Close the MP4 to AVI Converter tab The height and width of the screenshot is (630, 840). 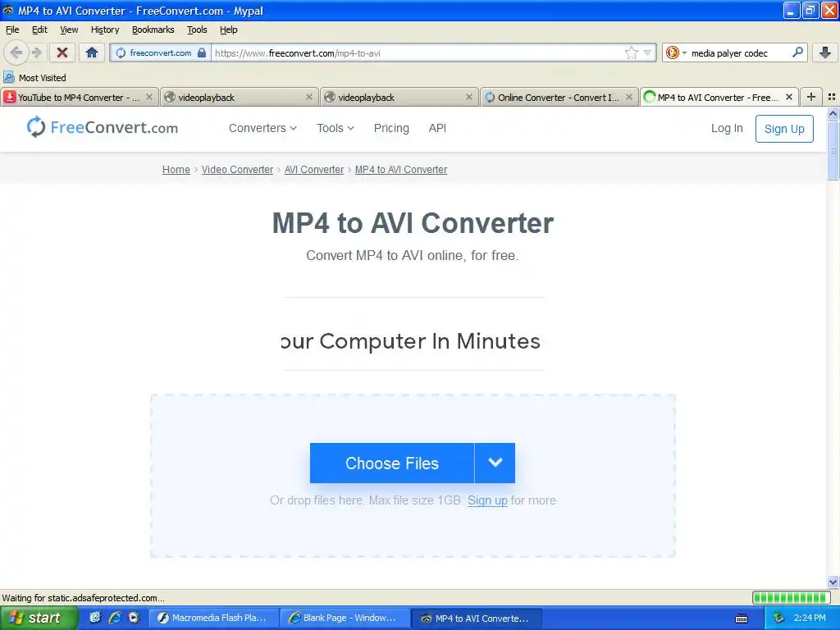point(788,97)
